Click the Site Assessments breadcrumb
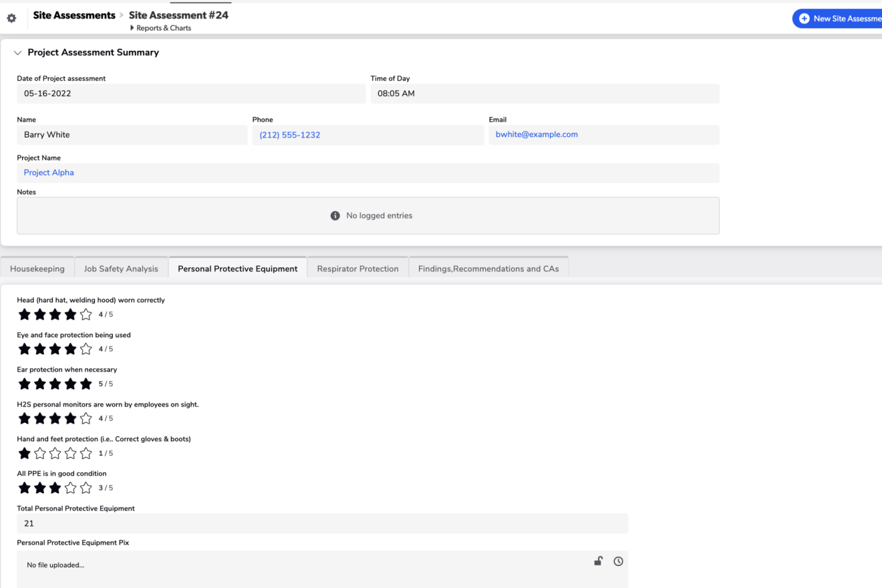This screenshot has width=882, height=588. [74, 15]
